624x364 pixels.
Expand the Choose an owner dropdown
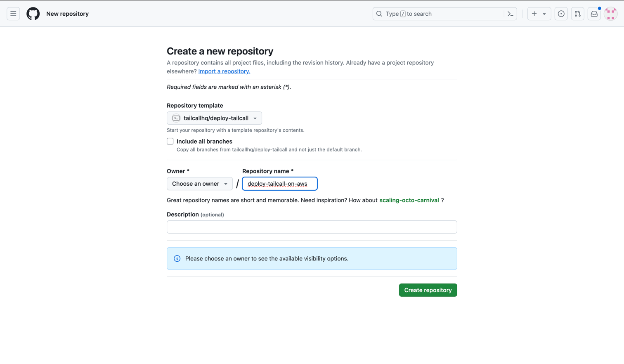pyautogui.click(x=199, y=183)
